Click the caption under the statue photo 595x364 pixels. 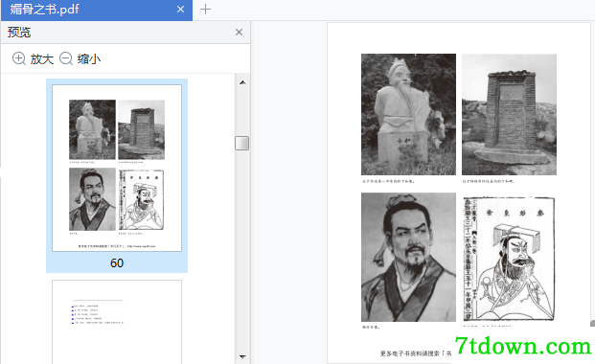pyautogui.click(x=388, y=181)
